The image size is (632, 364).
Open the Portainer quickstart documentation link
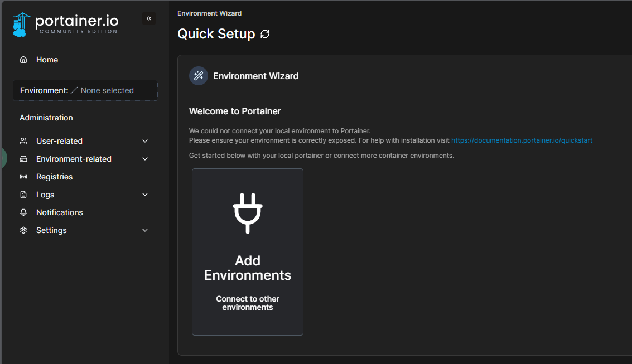pyautogui.click(x=522, y=140)
